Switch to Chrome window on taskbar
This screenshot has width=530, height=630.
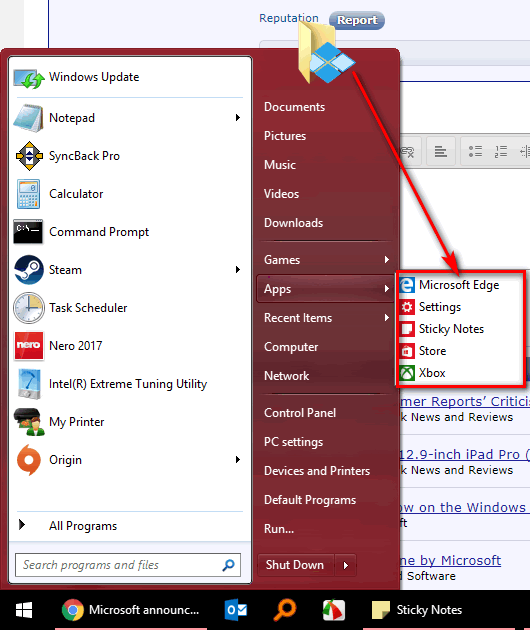coord(131,610)
